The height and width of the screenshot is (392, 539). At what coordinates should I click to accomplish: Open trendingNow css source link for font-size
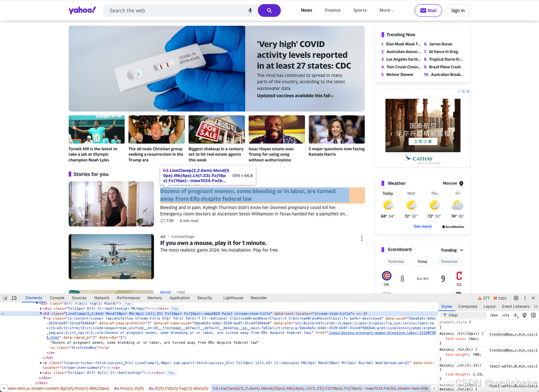pos(513,333)
